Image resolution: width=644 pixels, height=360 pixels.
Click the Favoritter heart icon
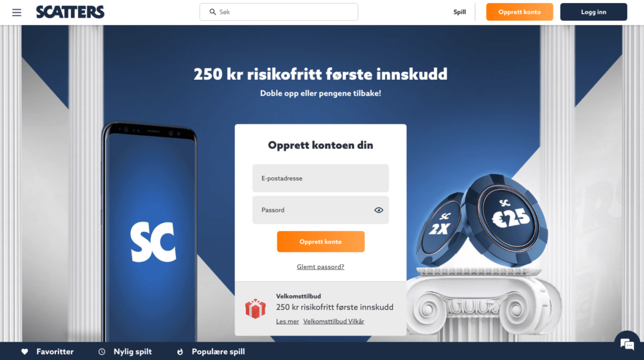pos(25,352)
